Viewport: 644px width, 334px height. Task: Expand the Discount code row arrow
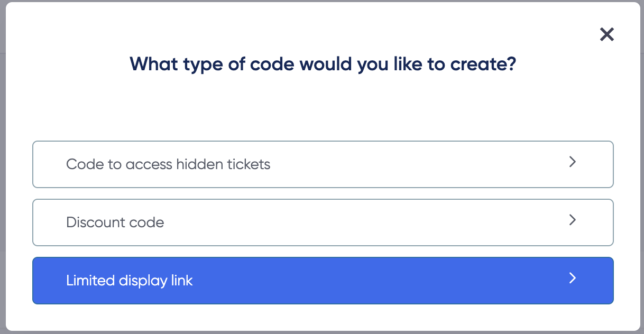(572, 220)
